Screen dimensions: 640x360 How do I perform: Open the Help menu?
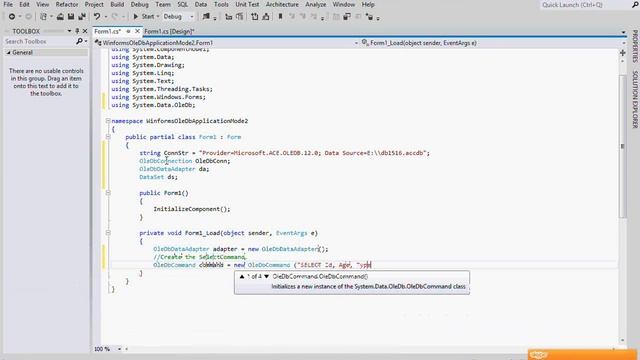click(368, 4)
